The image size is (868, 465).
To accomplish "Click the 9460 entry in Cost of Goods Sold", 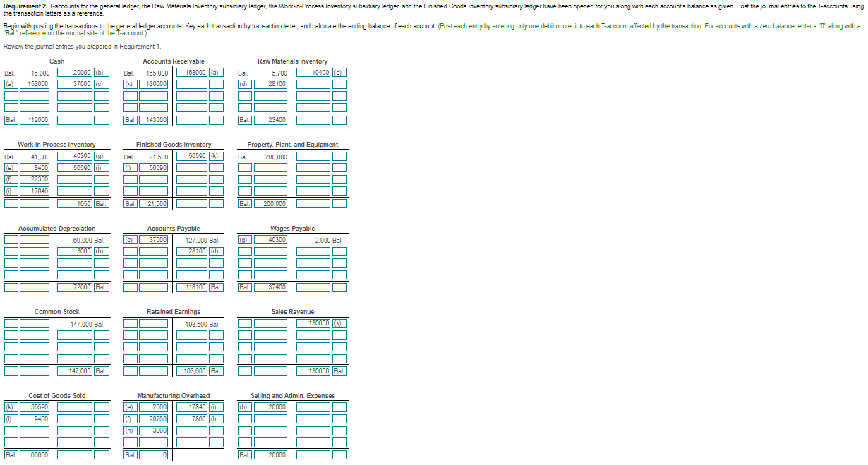I will click(34, 418).
